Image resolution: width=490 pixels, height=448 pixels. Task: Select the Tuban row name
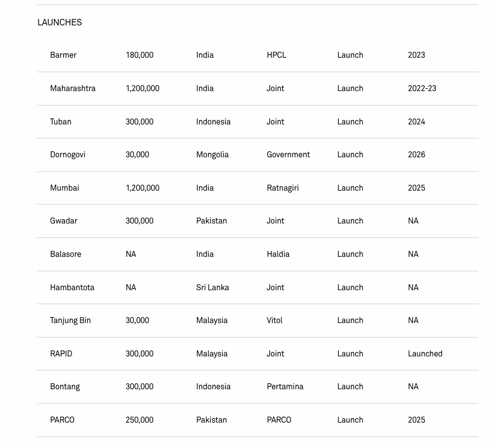tap(61, 122)
